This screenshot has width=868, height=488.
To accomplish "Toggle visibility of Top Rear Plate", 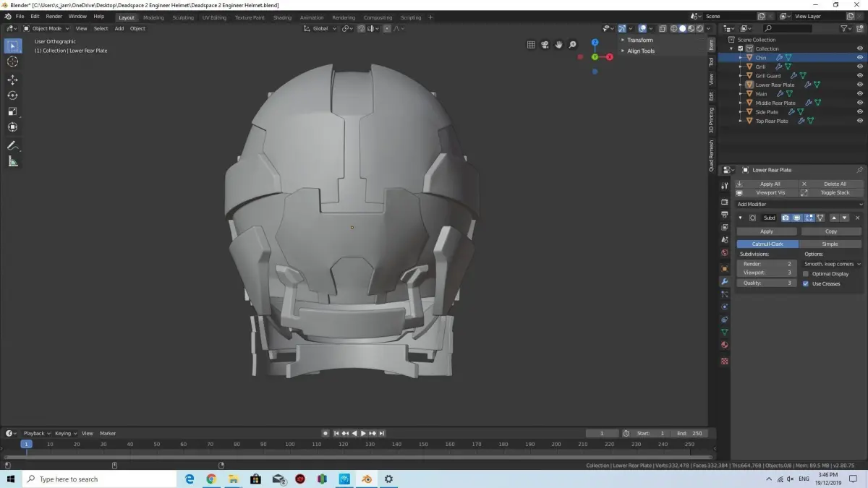I will (x=860, y=121).
